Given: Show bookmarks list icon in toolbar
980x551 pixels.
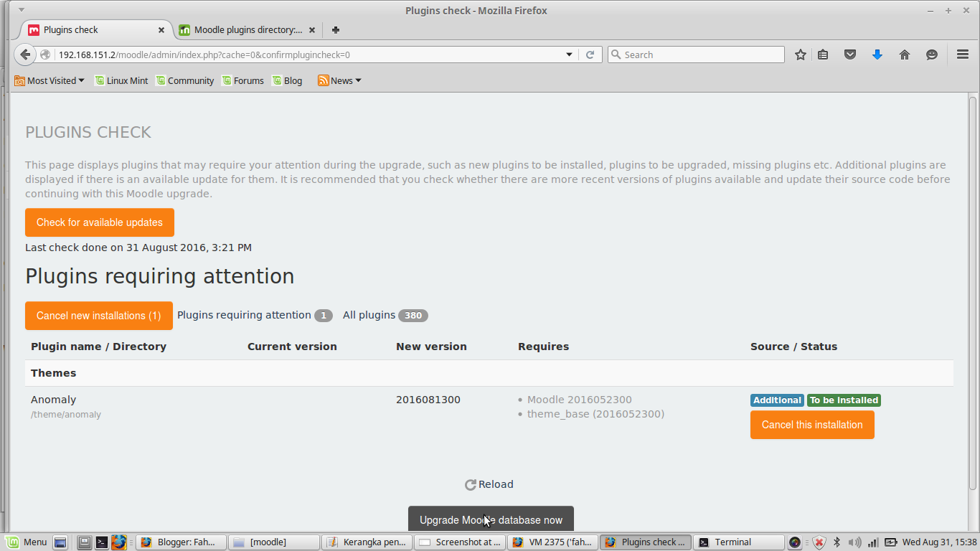Looking at the screenshot, I should [823, 55].
